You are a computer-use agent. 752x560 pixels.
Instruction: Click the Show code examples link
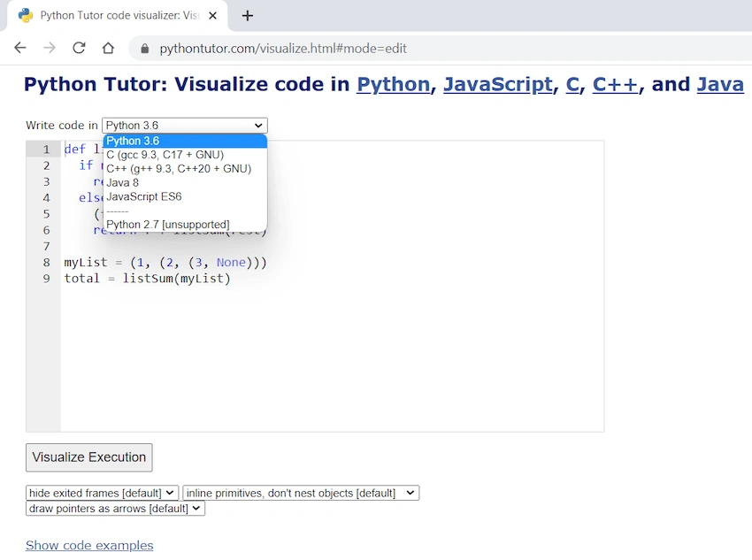(89, 545)
